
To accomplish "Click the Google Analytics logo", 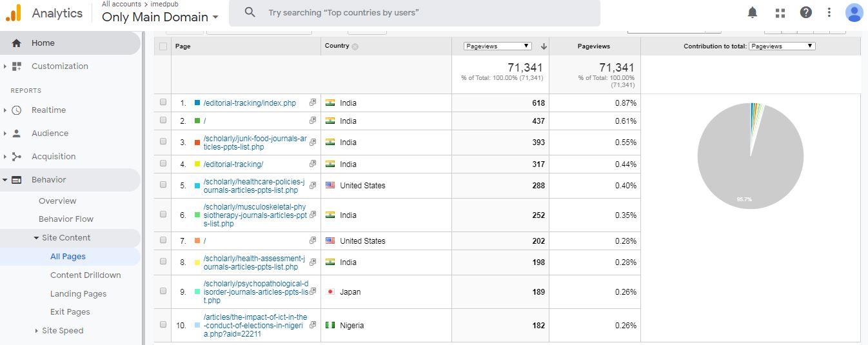I will pyautogui.click(x=14, y=13).
